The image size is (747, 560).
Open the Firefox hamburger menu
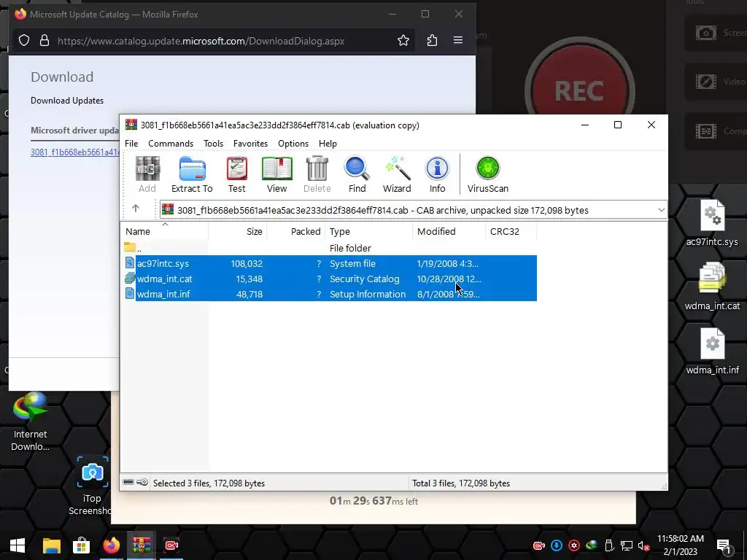click(x=458, y=41)
